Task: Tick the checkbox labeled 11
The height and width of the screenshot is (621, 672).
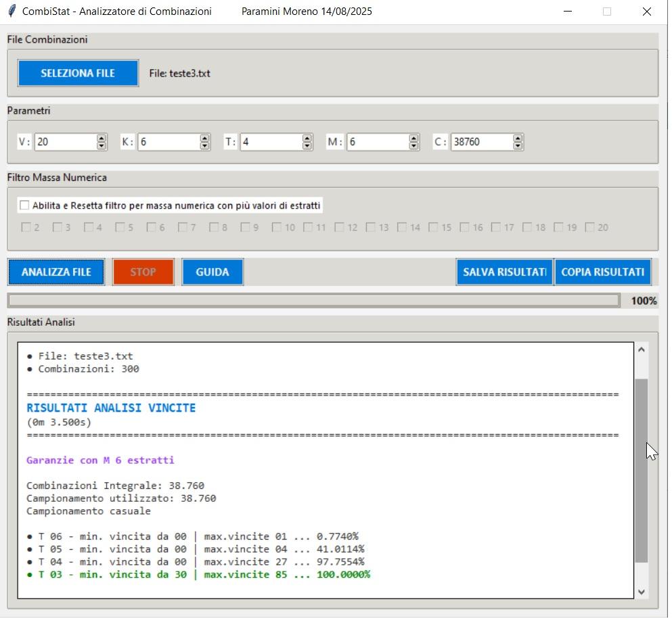Action: [x=307, y=228]
